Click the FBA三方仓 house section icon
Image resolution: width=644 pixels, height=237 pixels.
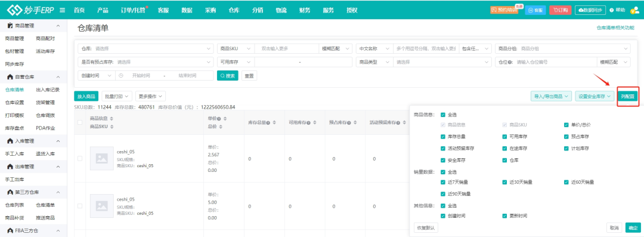pyautogui.click(x=10, y=230)
